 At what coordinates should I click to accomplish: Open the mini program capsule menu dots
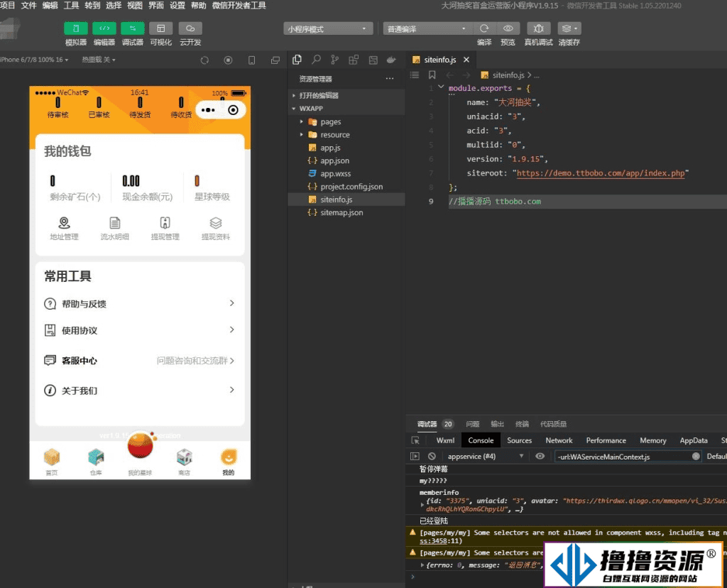click(208, 110)
